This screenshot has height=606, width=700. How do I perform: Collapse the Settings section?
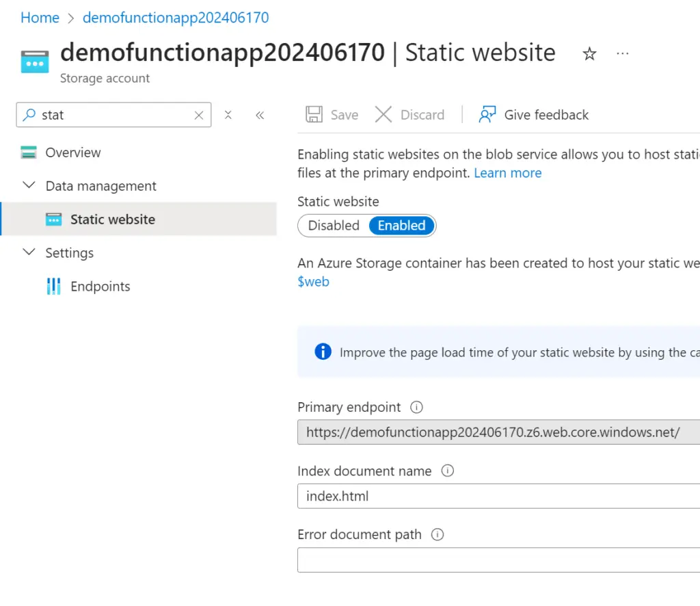(29, 253)
